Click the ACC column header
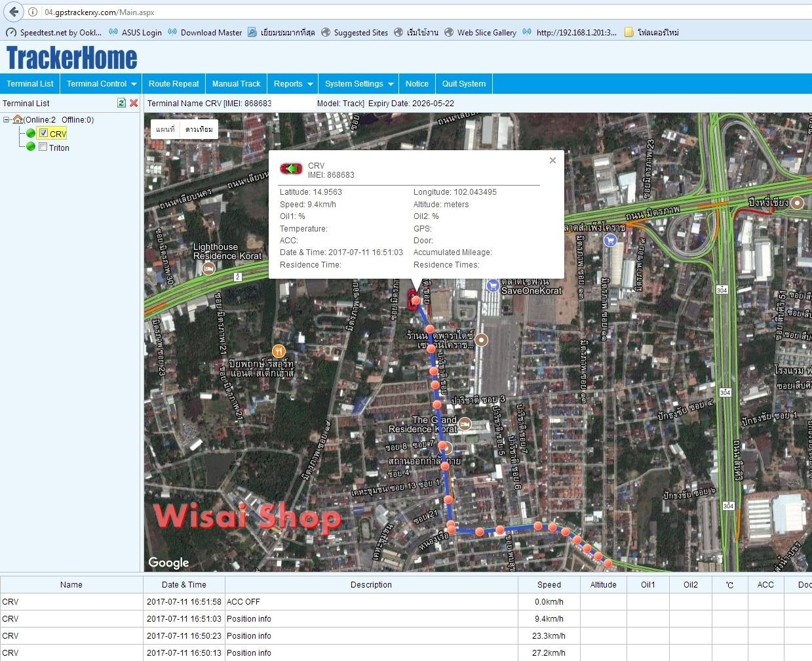 click(x=765, y=585)
